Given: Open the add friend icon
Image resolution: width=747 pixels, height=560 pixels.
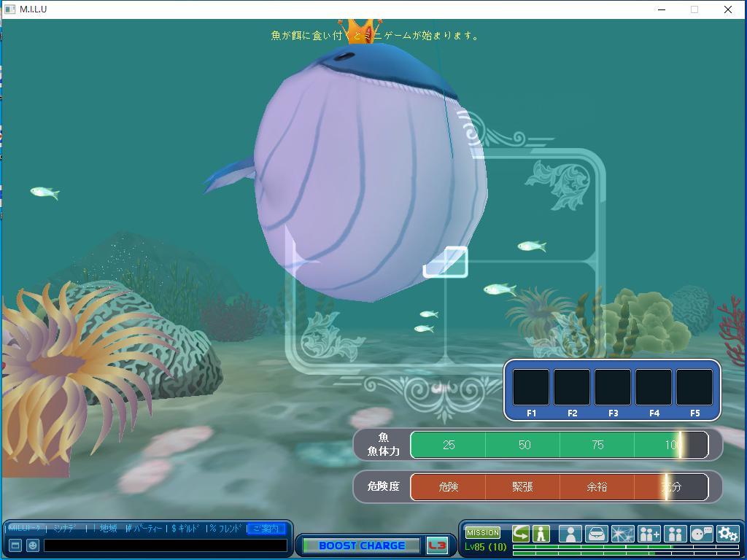Looking at the screenshot, I should pos(649,534).
